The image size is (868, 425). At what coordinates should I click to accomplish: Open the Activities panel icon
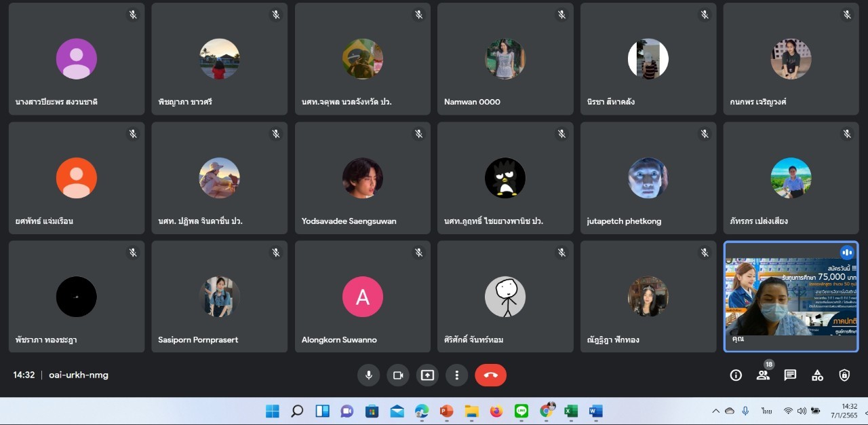point(817,375)
